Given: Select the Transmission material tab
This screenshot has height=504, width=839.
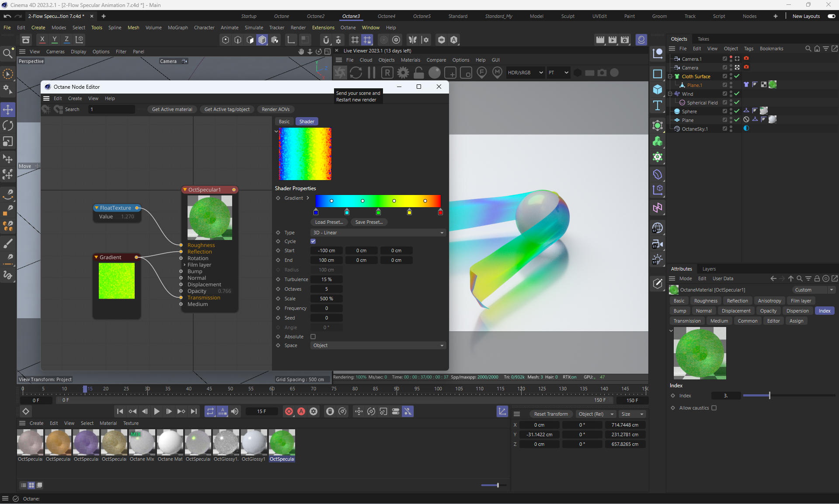Looking at the screenshot, I should click(687, 321).
